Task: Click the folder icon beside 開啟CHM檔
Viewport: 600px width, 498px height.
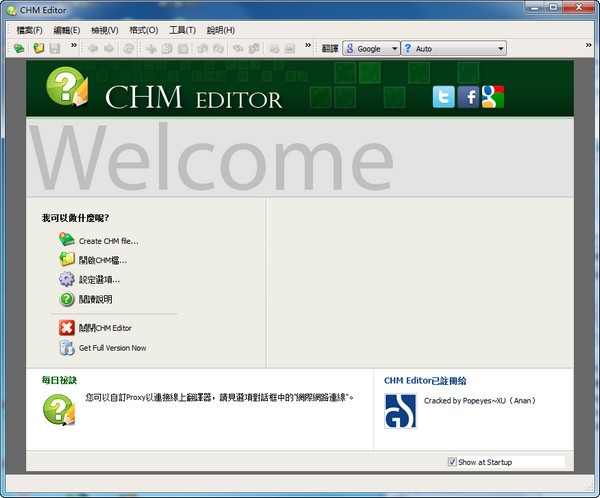Action: 67,259
